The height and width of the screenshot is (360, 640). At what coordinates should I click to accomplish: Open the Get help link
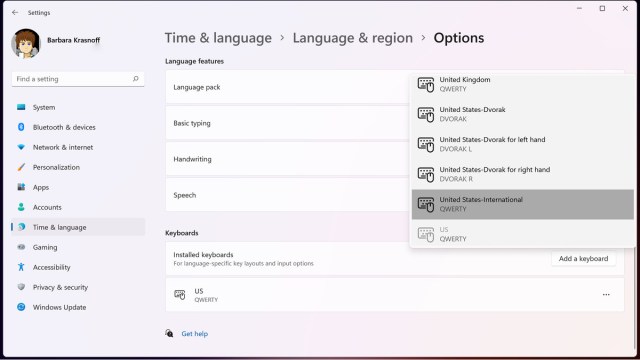coord(195,334)
